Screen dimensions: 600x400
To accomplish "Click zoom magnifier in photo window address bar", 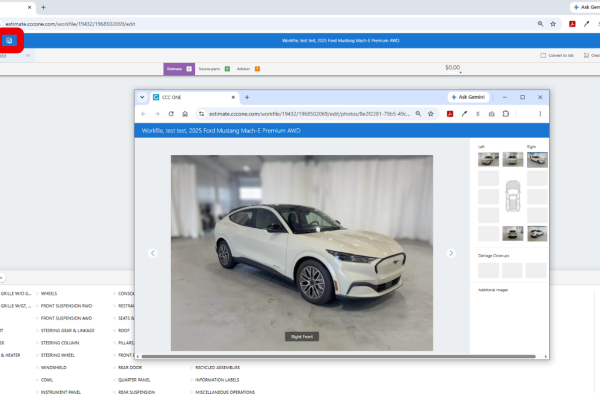I will [418, 114].
